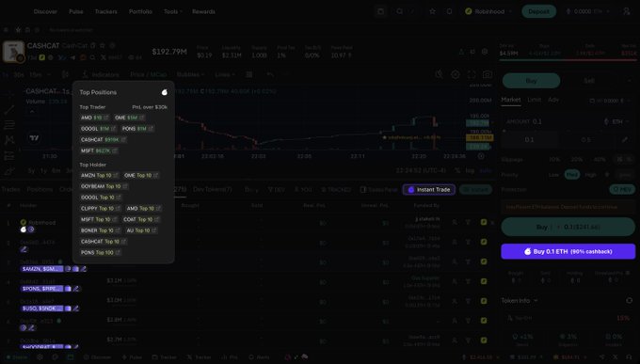The width and height of the screenshot is (640, 364).
Task: Open Trackers in top navigation
Action: click(106, 11)
